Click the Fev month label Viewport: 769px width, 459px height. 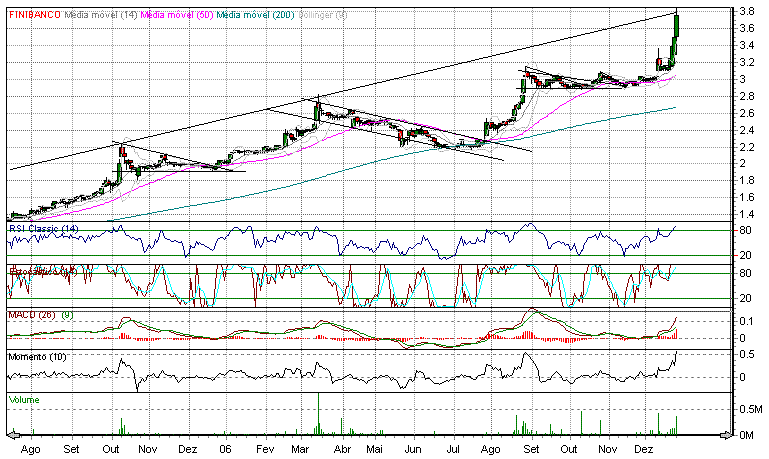click(x=265, y=449)
